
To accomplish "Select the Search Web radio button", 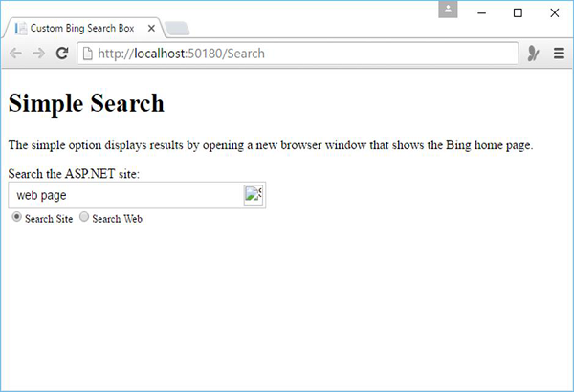I will pyautogui.click(x=84, y=217).
